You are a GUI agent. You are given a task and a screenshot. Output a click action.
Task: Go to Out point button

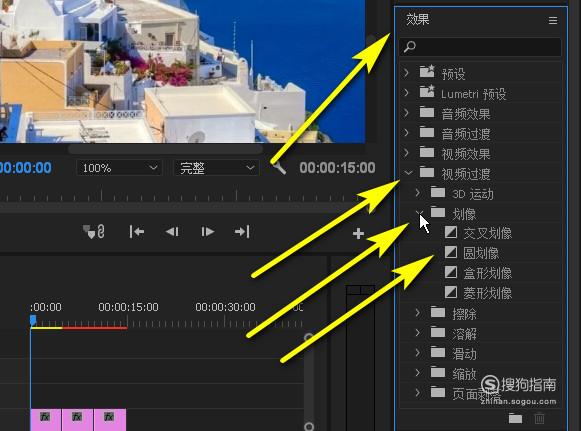point(242,232)
